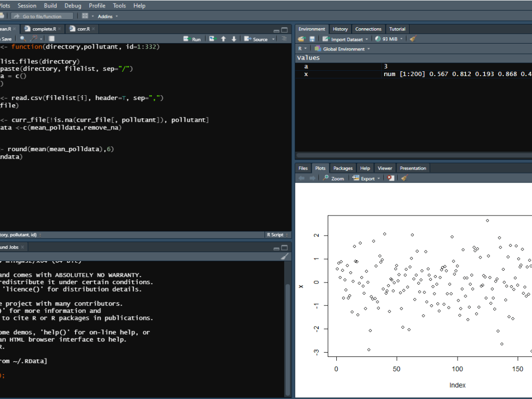Viewport: 532px width, 399px height.
Task: Open the Find/Replace magnifier in editor toolbar
Action: (x=22, y=39)
